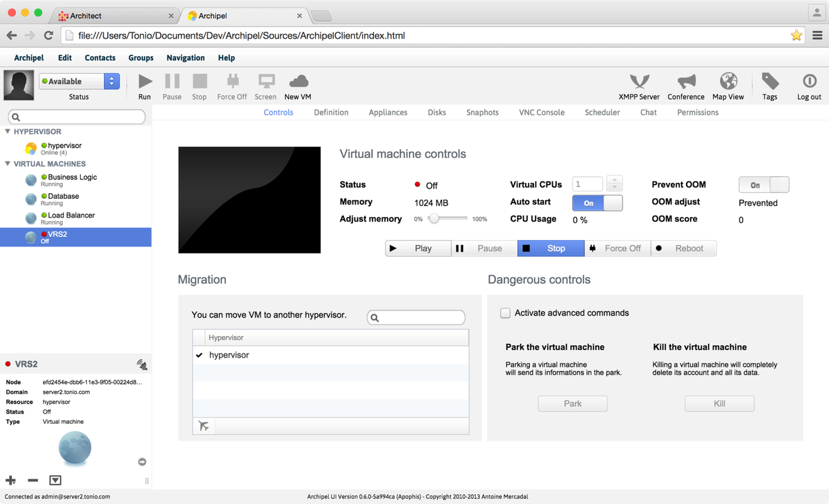Image resolution: width=829 pixels, height=504 pixels.
Task: Click the minus icon to remove contact
Action: point(32,480)
